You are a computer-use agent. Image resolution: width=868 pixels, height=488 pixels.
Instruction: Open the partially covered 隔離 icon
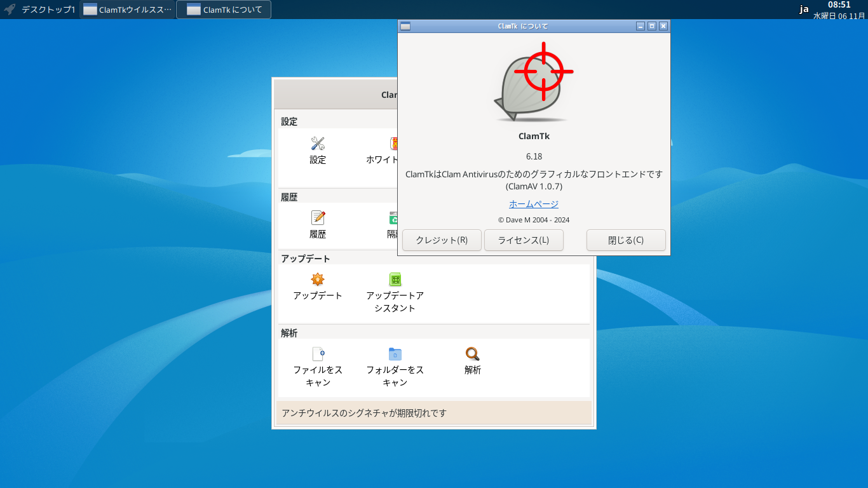pos(393,218)
